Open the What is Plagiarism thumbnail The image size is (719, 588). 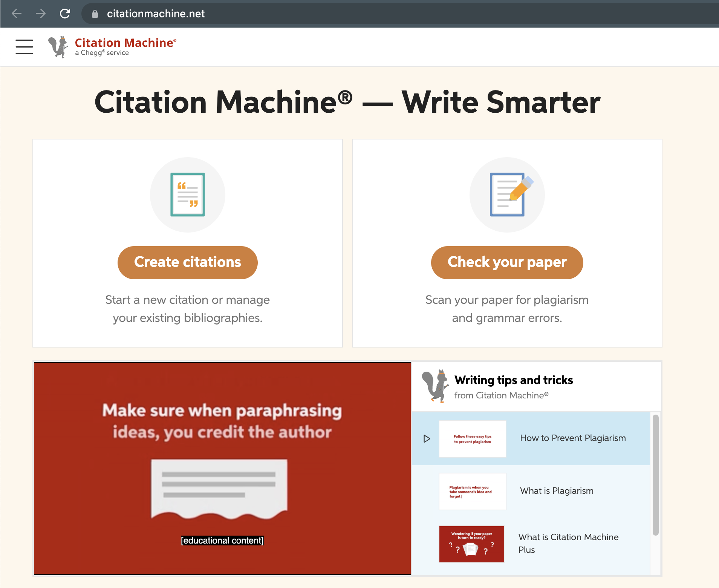[x=473, y=492]
